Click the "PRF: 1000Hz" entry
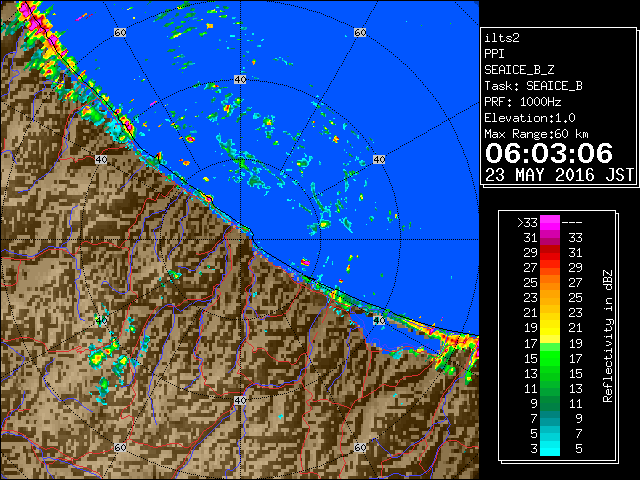Image resolution: width=640 pixels, height=480 pixels. click(523, 102)
